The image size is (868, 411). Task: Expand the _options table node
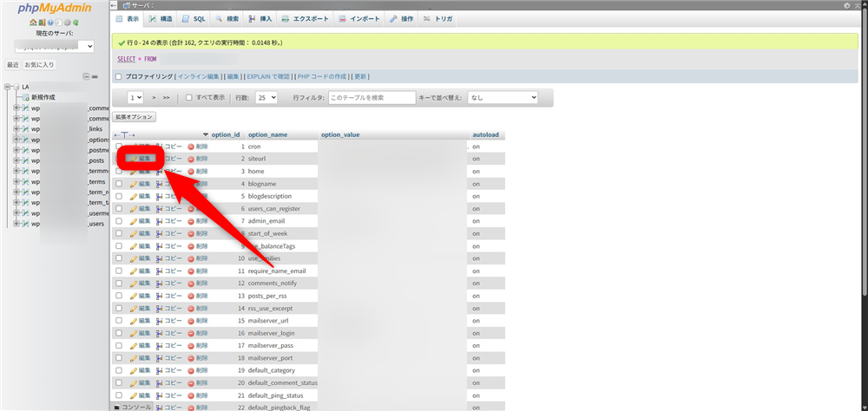click(x=16, y=140)
